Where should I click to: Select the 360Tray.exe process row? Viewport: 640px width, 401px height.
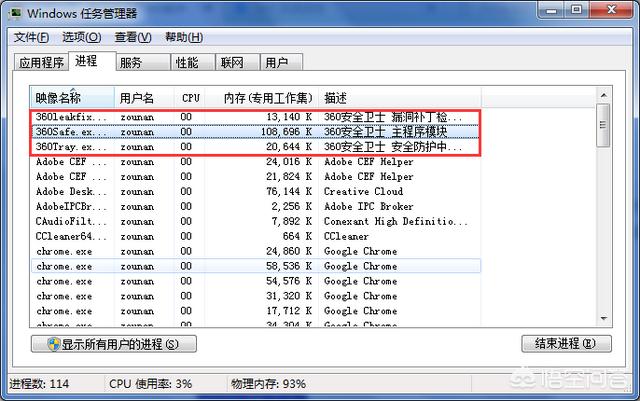[255, 147]
